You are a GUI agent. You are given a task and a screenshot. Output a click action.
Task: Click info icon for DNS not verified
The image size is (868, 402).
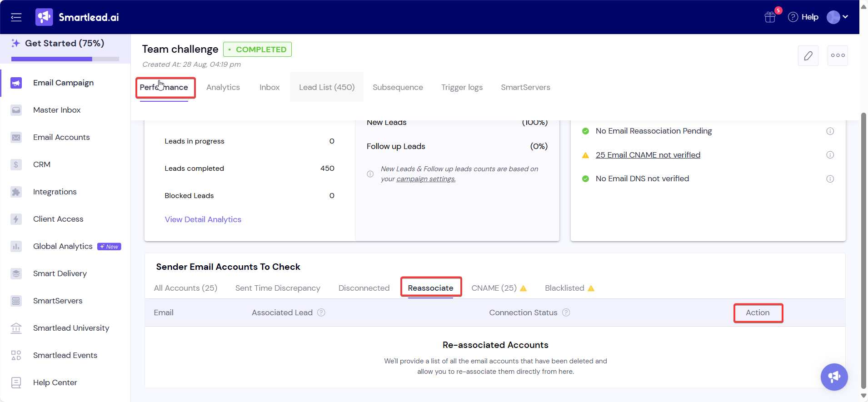(x=830, y=179)
